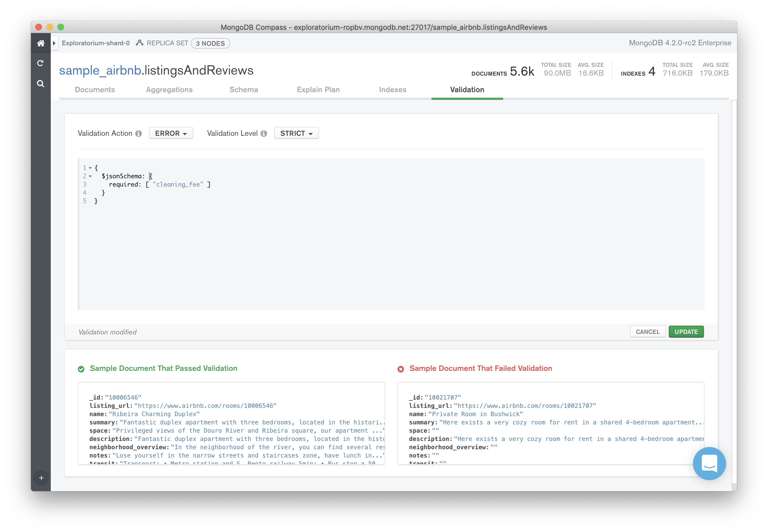
Task: Open the search icon in the sidebar
Action: [x=40, y=83]
